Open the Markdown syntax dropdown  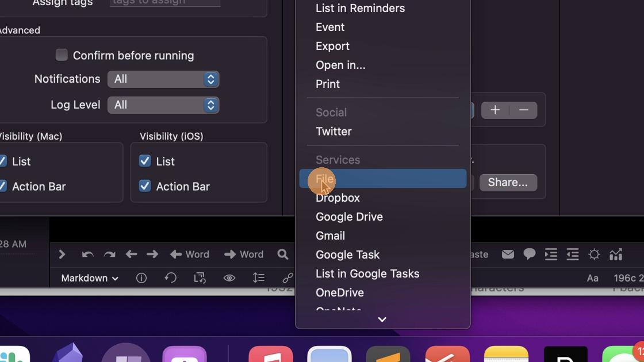(x=90, y=278)
